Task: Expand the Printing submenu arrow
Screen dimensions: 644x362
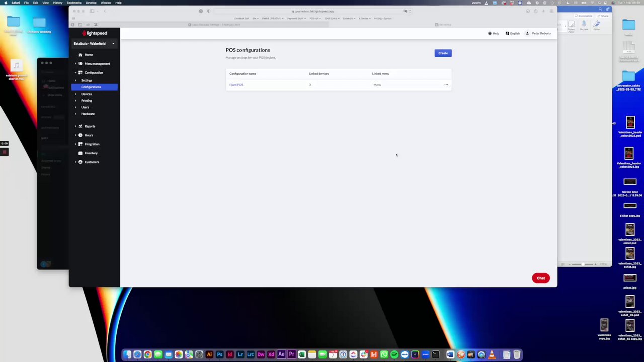Action: pos(75,101)
